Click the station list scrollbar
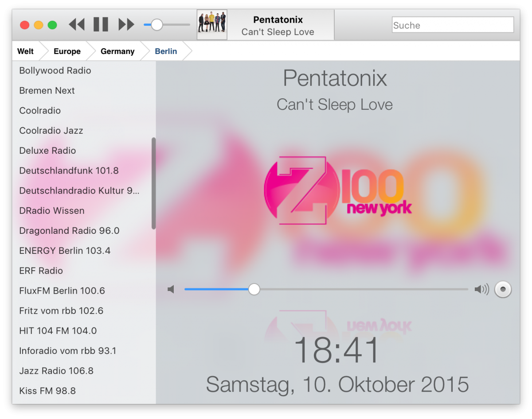This screenshot has height=419, width=532. (153, 183)
